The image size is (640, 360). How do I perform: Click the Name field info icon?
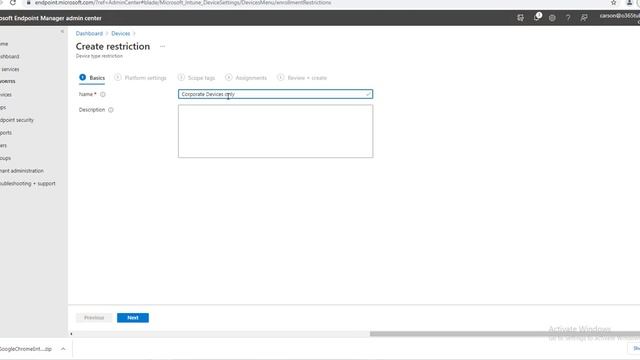click(x=103, y=94)
